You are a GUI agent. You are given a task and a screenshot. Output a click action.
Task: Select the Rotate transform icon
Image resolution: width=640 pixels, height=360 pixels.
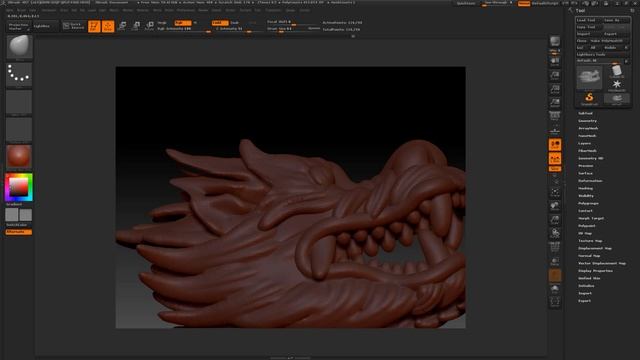150,26
